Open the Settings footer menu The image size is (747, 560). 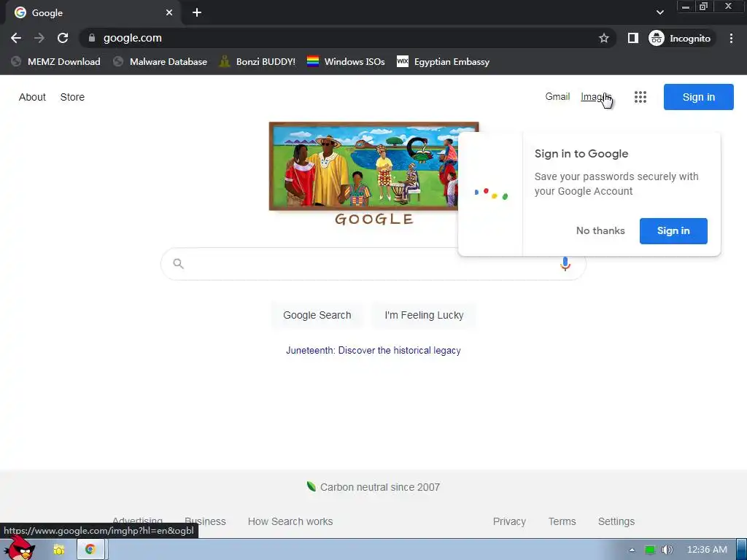pos(616,521)
